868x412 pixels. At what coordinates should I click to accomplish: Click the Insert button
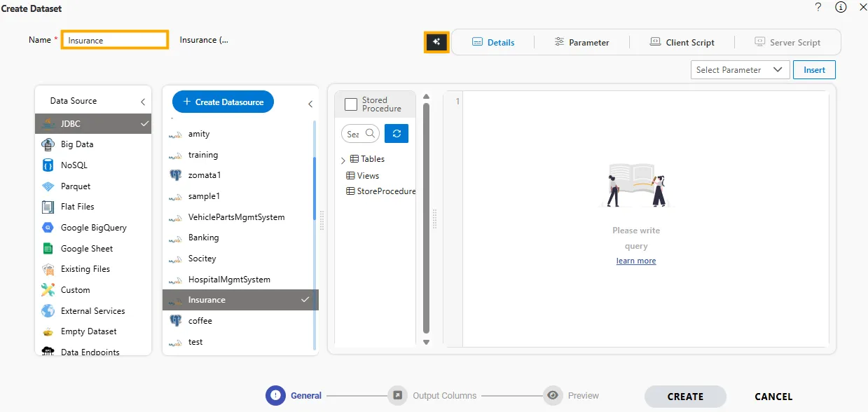[x=814, y=70]
